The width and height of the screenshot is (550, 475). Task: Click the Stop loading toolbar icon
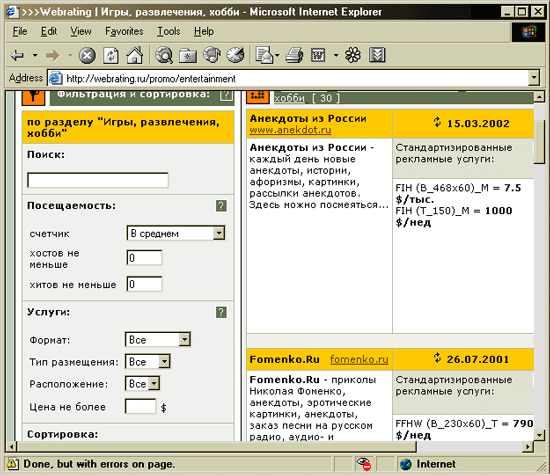pos(87,55)
